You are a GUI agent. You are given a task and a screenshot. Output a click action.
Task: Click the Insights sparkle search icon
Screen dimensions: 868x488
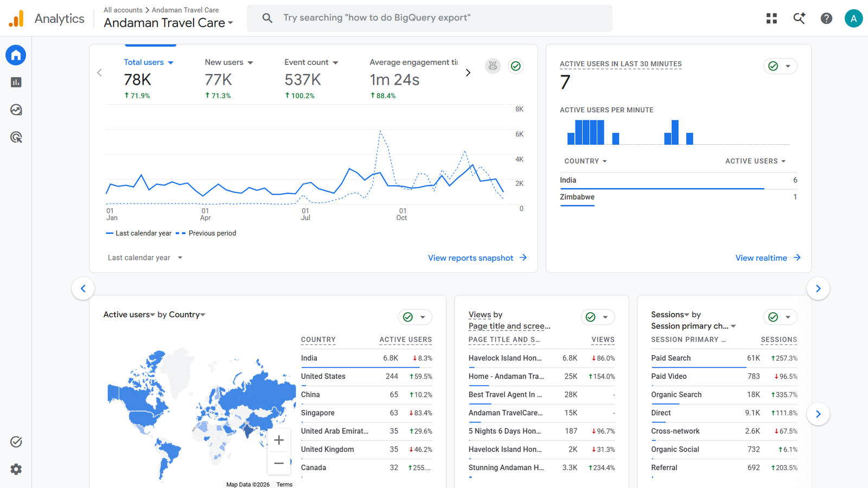[x=799, y=18]
